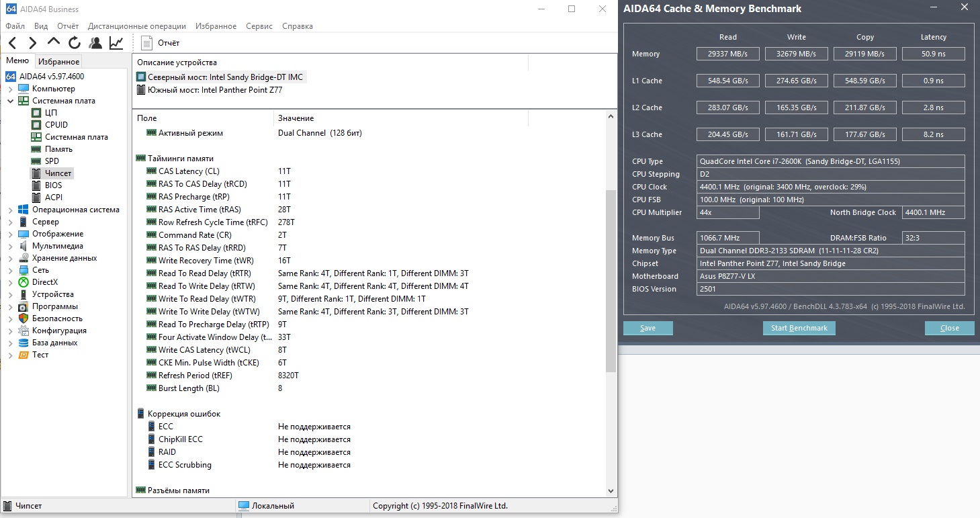Click the Поле column header
980x518 pixels.
[204, 118]
